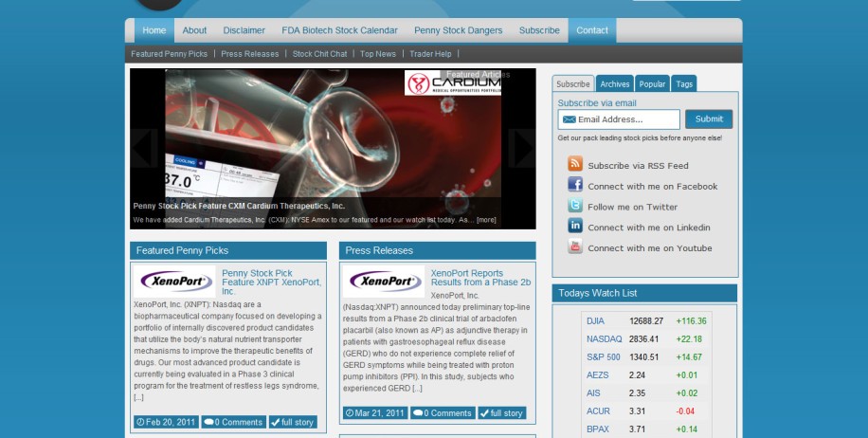The width and height of the screenshot is (868, 438).
Task: Switch to the Archives tab
Action: 614,83
